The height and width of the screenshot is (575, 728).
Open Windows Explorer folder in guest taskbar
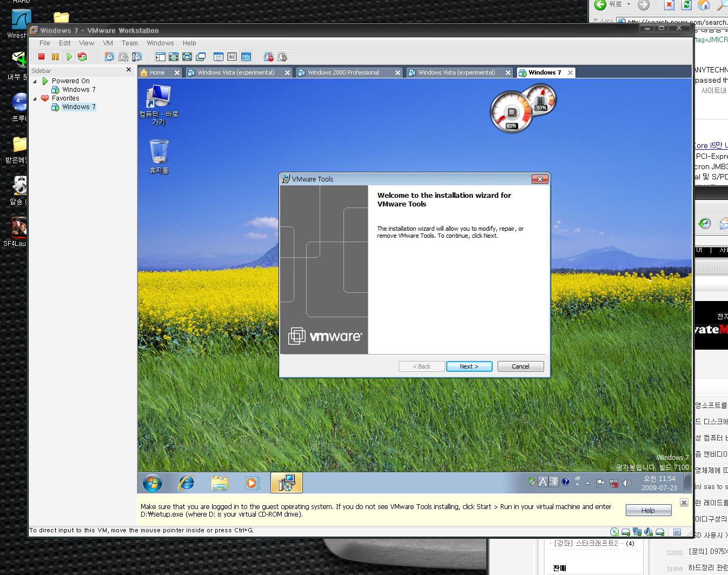(x=220, y=483)
